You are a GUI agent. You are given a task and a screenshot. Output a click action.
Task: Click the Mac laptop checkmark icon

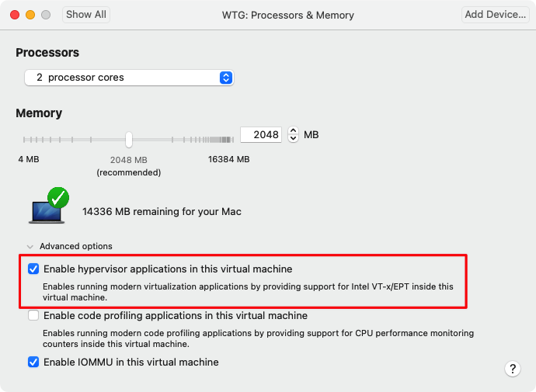50,206
